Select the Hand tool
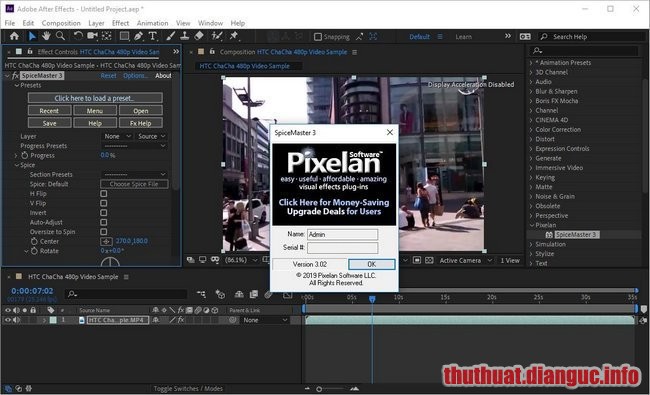This screenshot has height=395, width=650. [x=46, y=36]
